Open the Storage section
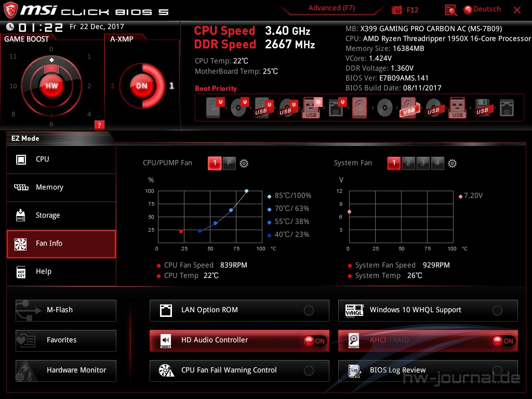This screenshot has height=399, width=532. [x=61, y=216]
